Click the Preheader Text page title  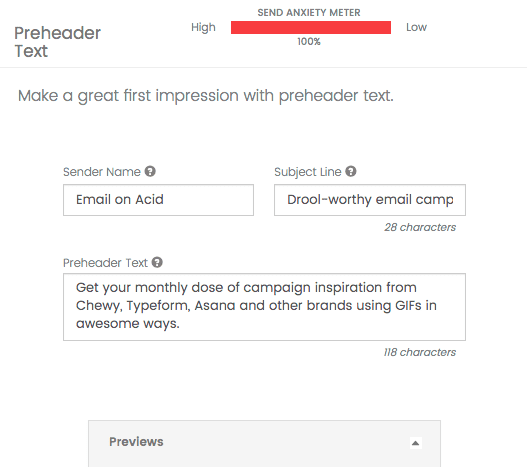point(57,42)
